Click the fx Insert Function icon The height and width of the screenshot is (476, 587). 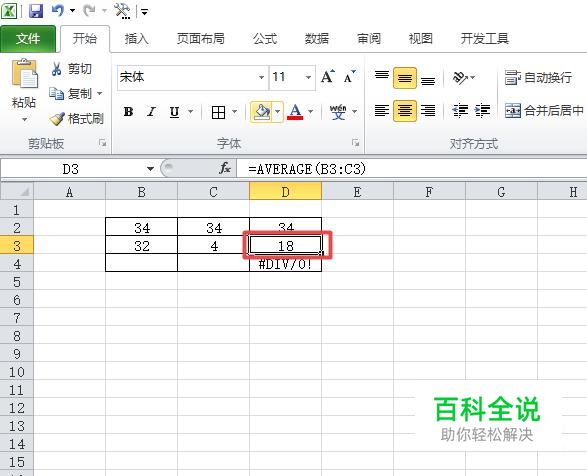click(x=225, y=169)
